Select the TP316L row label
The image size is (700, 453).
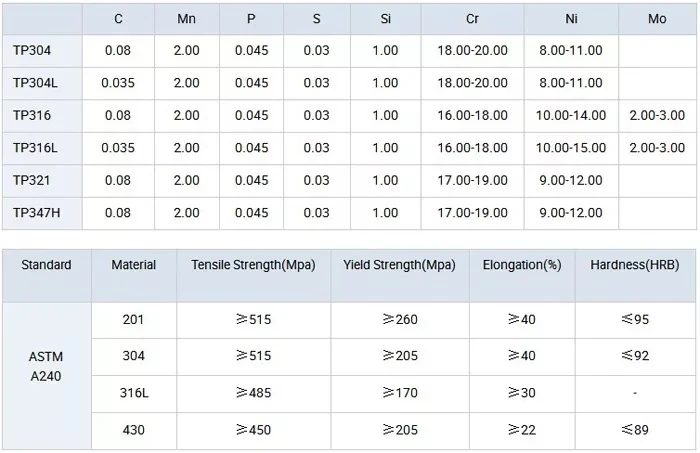click(x=35, y=148)
